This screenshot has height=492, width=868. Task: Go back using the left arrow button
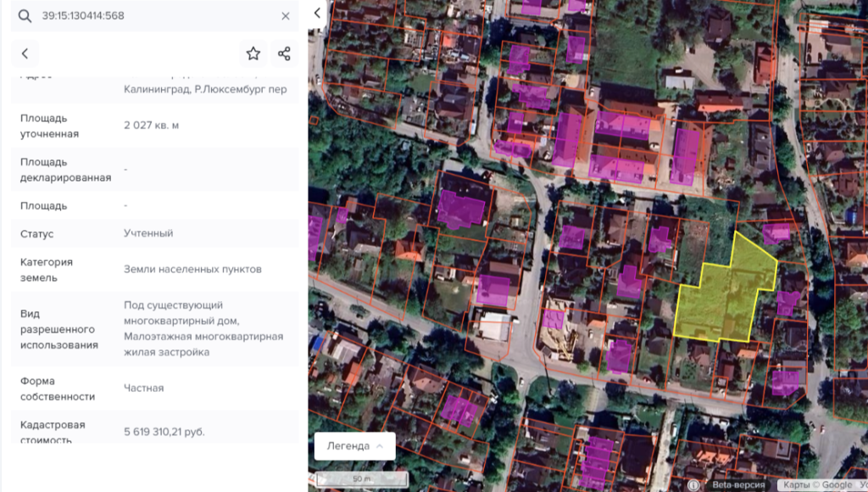(25, 53)
